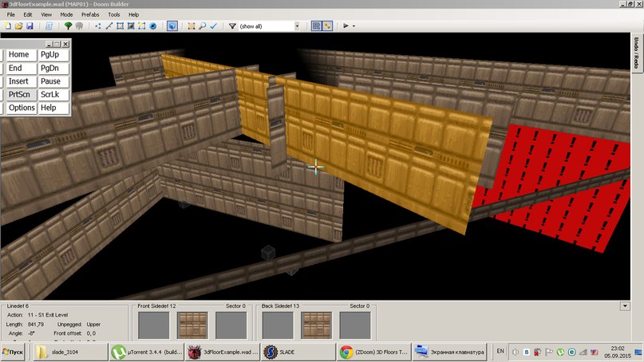Switch to Экранная клавиатура taskbar button
Image resolution: width=644 pixels, height=362 pixels.
pyautogui.click(x=450, y=352)
